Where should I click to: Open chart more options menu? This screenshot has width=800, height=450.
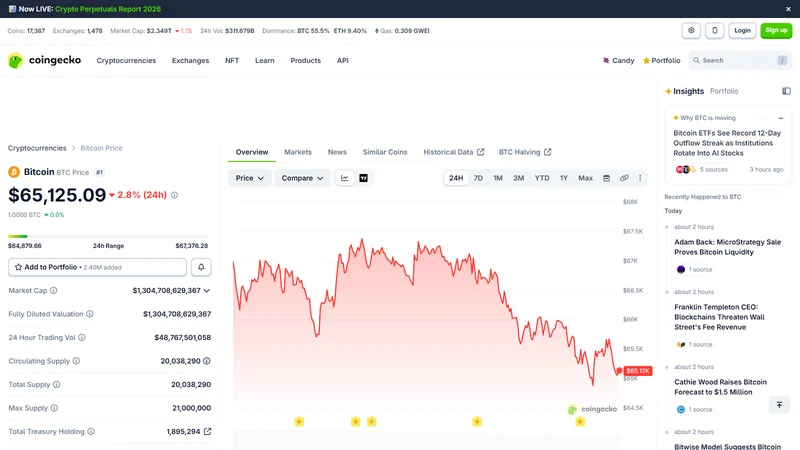point(640,178)
